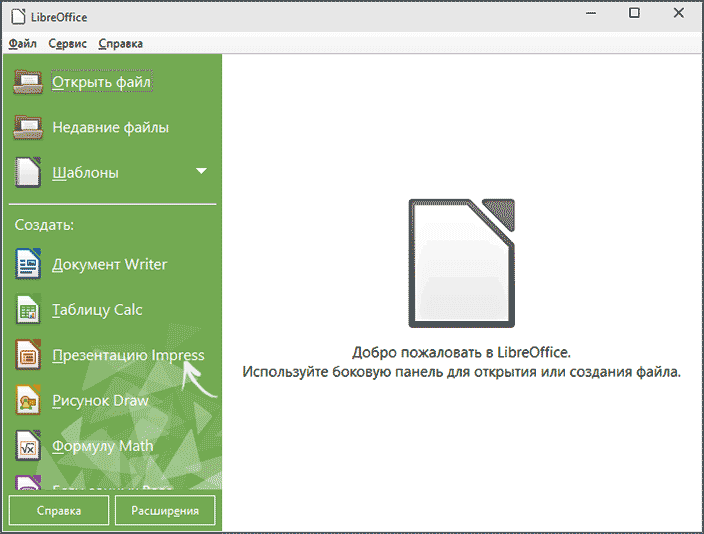The height and width of the screenshot is (534, 704).
Task: Open the Файл menu
Action: (x=22, y=44)
